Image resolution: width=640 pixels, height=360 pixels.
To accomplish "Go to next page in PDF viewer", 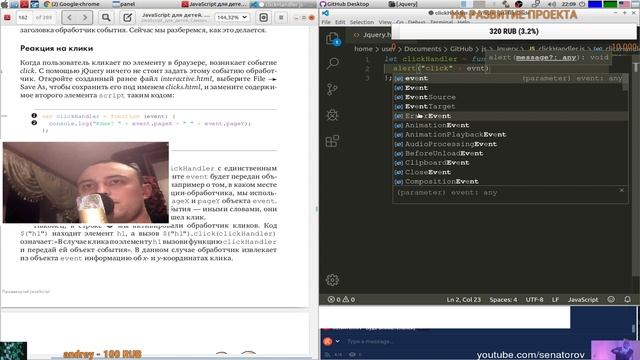I will click(x=85, y=18).
